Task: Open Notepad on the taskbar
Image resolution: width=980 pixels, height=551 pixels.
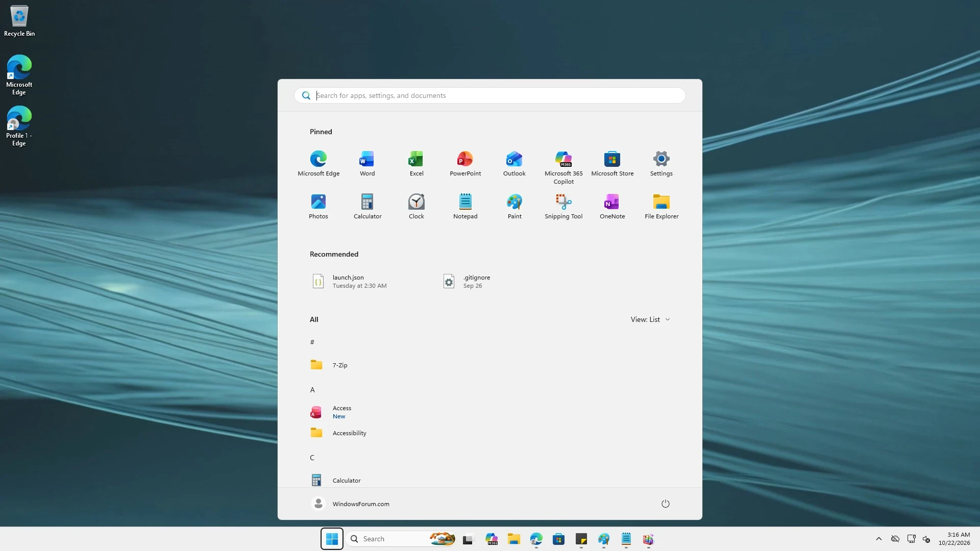Action: tap(626, 539)
